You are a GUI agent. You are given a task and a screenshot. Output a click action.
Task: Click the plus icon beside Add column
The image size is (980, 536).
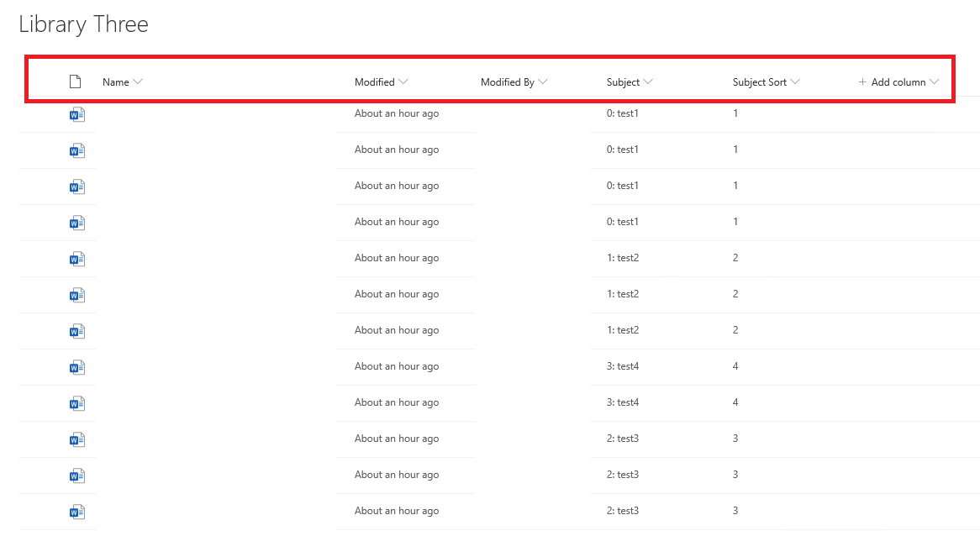862,81
